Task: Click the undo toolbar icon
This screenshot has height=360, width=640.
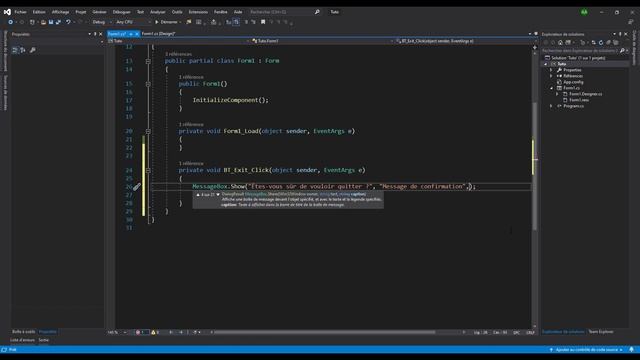Action: (x=68, y=22)
